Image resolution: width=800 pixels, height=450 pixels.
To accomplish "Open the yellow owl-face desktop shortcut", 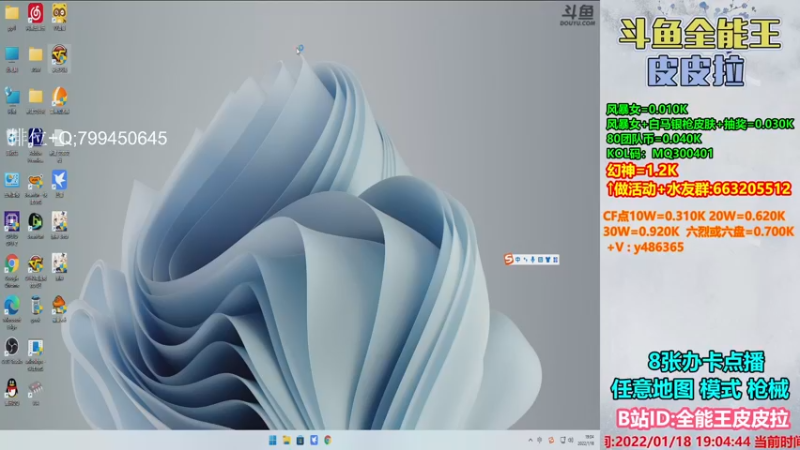I will [x=59, y=15].
